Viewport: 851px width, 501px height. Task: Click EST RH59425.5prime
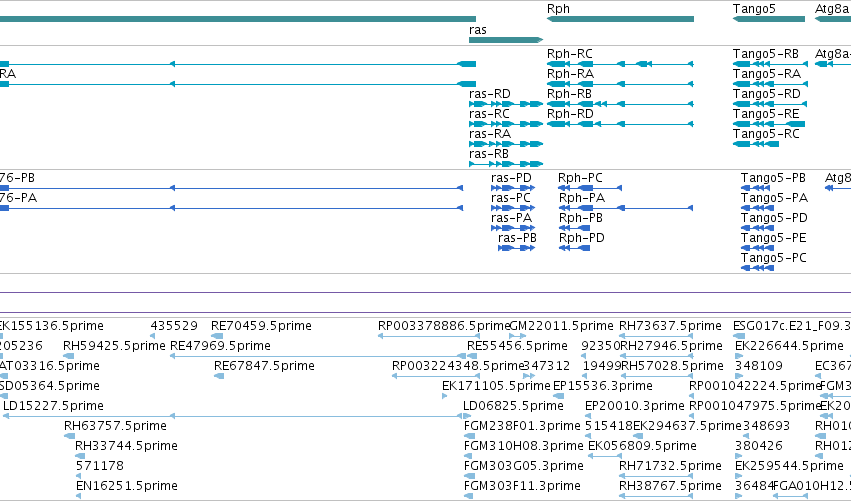tap(114, 346)
